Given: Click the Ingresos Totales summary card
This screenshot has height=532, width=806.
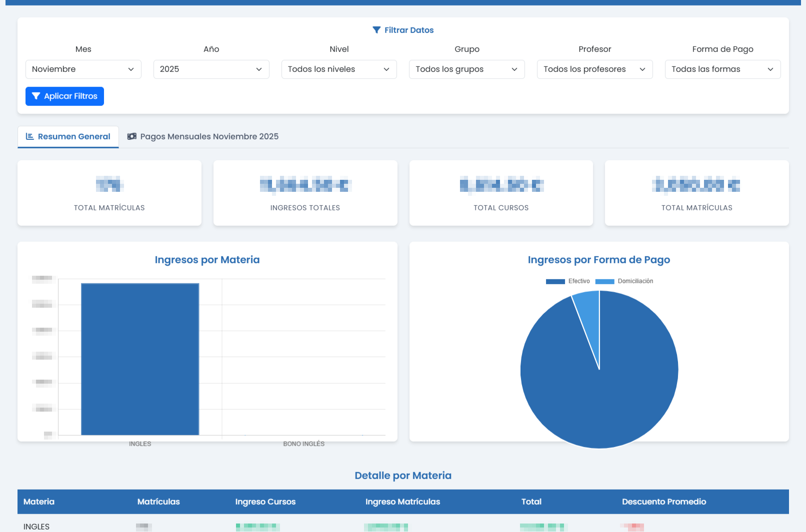Looking at the screenshot, I should [x=305, y=193].
